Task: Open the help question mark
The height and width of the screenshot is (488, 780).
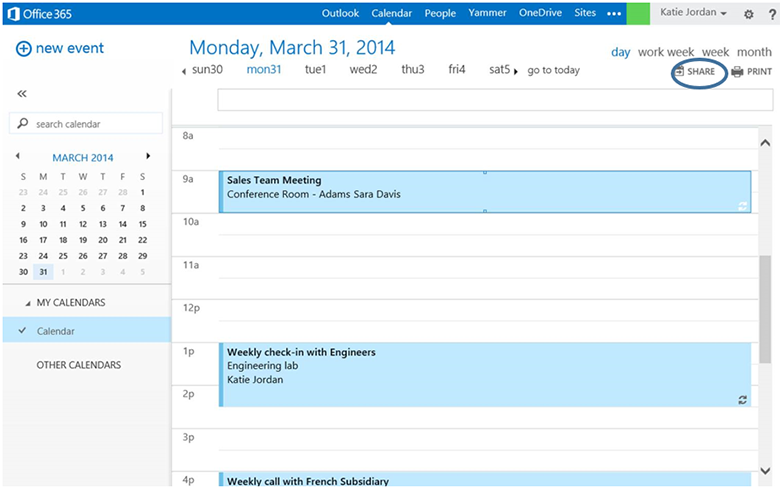Action: (x=773, y=14)
